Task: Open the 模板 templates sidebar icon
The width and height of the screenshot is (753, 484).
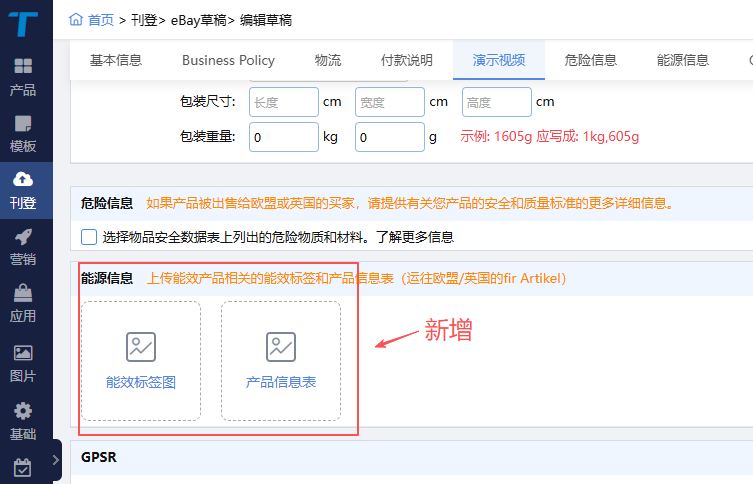Action: [23, 133]
